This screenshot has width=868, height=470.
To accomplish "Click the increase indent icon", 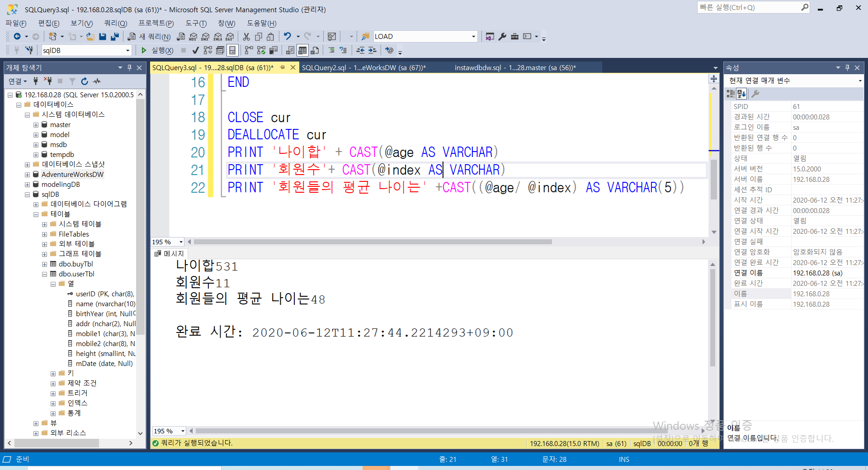I will point(373,50).
